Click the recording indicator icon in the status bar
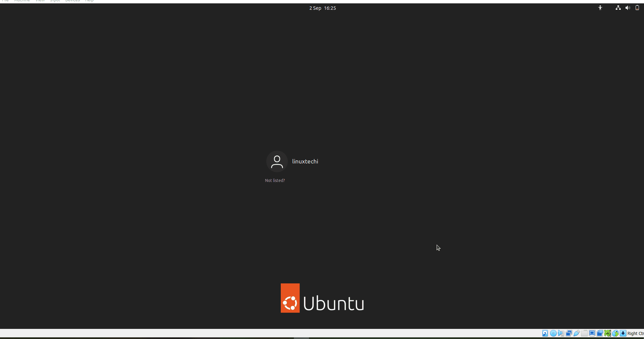 [x=600, y=333]
